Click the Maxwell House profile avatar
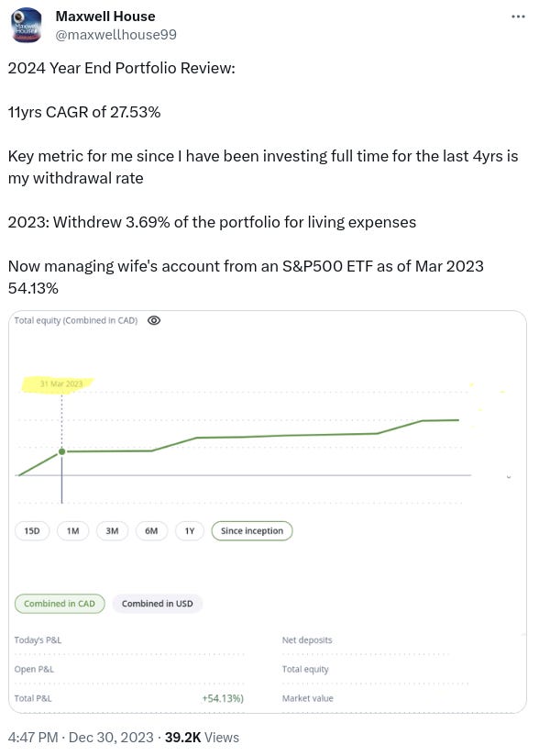 point(26,25)
